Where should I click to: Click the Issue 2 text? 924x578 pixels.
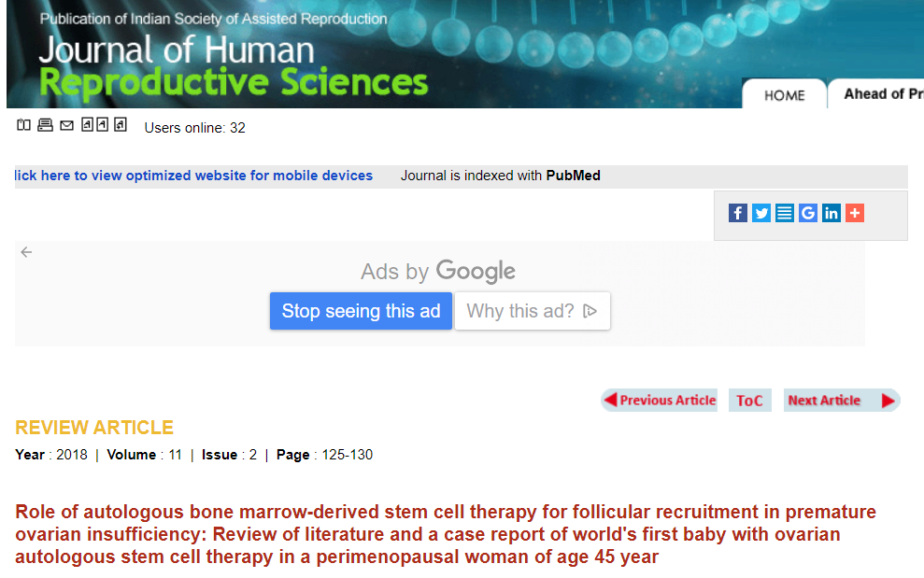(x=229, y=455)
